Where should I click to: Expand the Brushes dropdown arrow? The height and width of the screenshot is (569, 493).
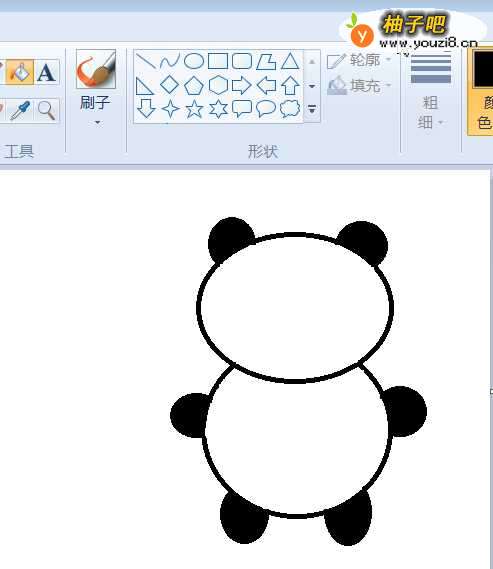point(97,123)
